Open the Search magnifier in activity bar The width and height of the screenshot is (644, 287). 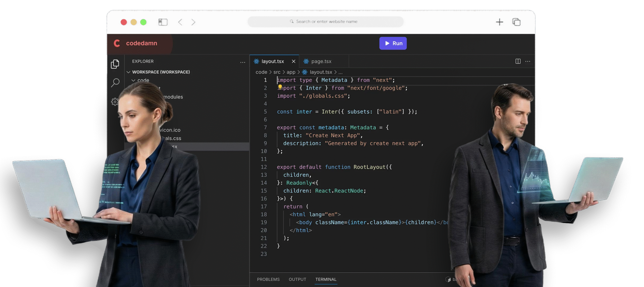tap(115, 82)
